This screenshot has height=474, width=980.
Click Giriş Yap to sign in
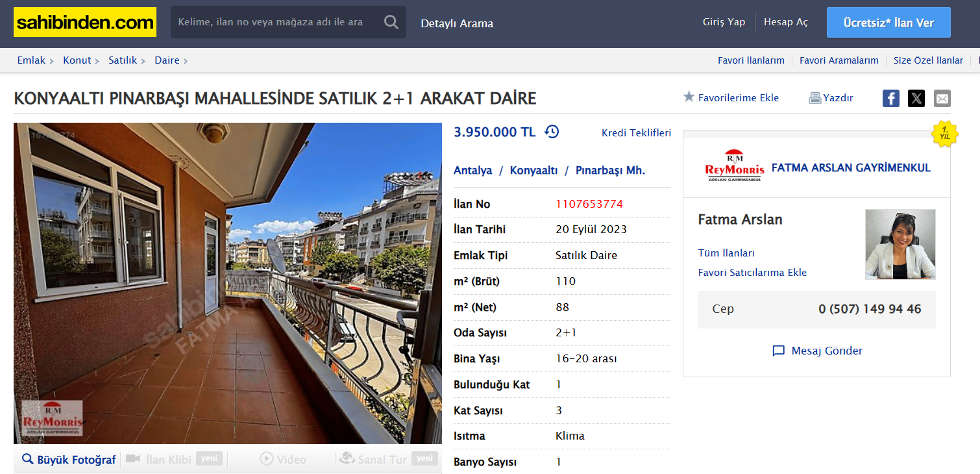724,22
